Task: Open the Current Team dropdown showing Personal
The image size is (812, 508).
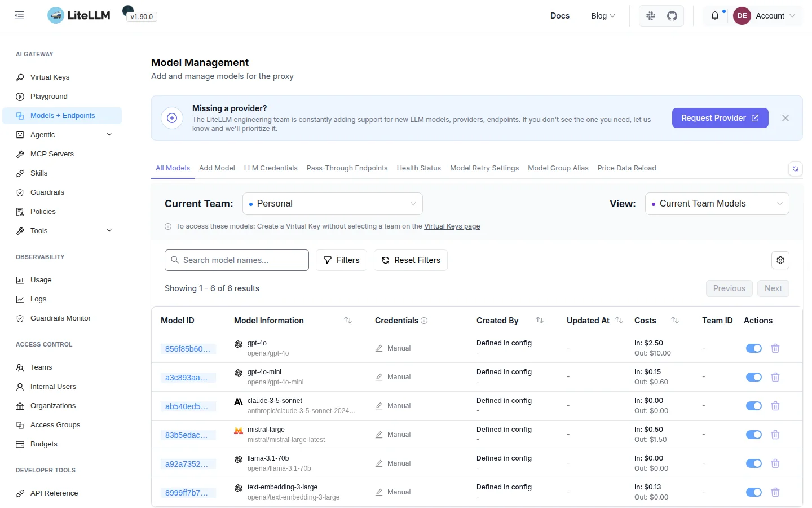Action: pyautogui.click(x=333, y=204)
